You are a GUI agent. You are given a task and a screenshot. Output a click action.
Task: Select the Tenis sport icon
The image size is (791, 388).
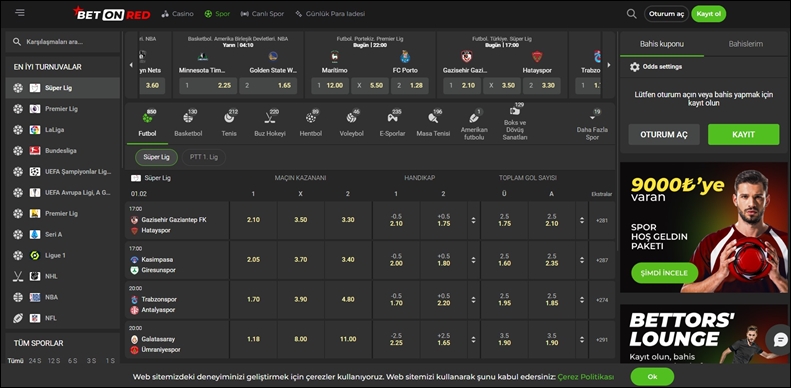(x=229, y=118)
